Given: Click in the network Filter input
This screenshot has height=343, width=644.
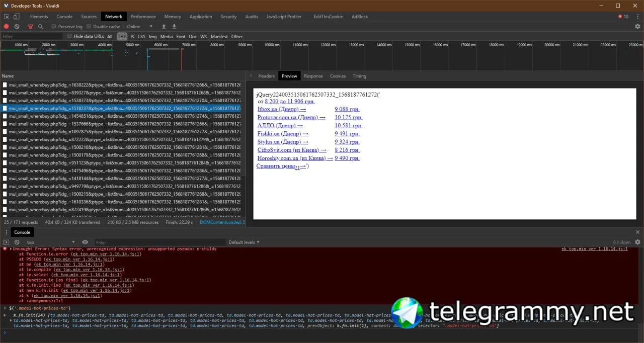Looking at the screenshot, I should pyautogui.click(x=33, y=37).
